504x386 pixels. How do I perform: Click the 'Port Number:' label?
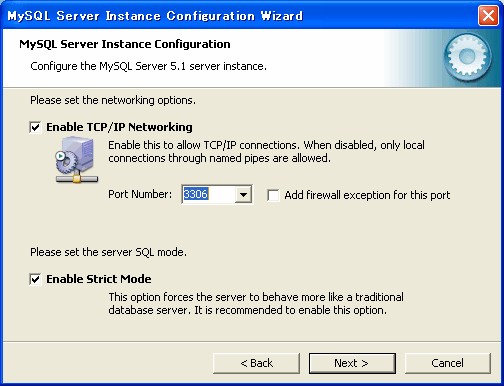point(140,194)
